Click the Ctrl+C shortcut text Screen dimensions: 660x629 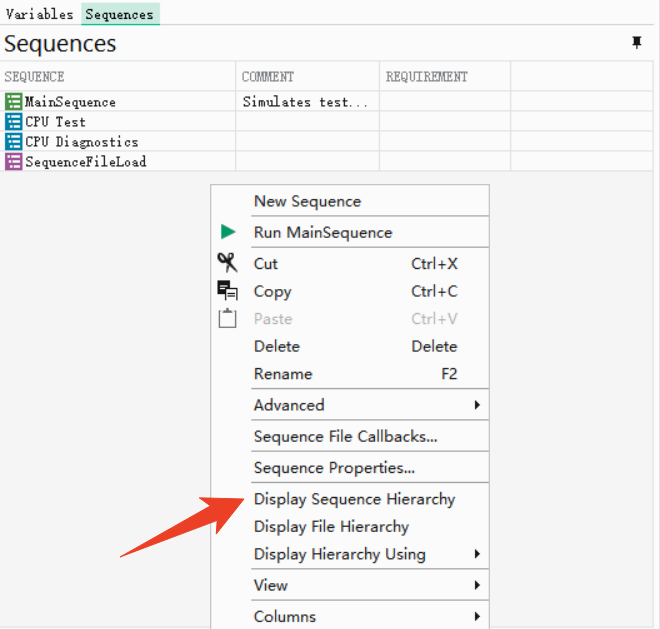point(434,291)
